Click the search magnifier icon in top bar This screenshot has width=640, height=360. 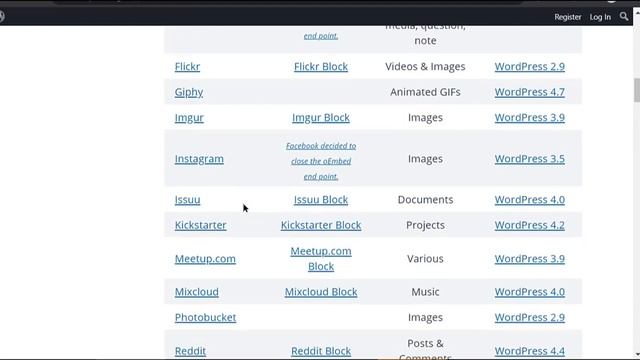pos(624,17)
